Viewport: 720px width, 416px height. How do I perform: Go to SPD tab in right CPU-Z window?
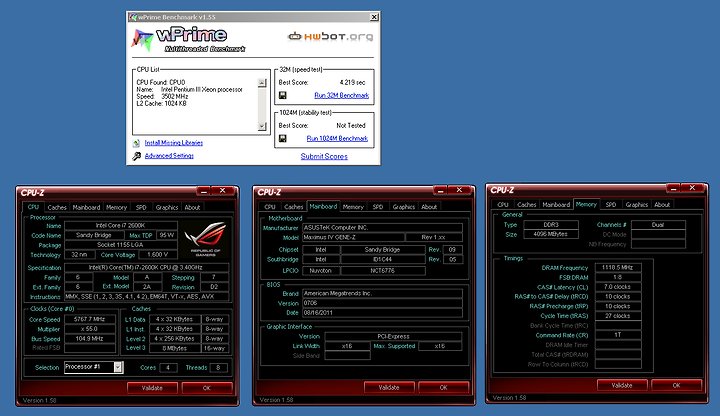(611, 205)
